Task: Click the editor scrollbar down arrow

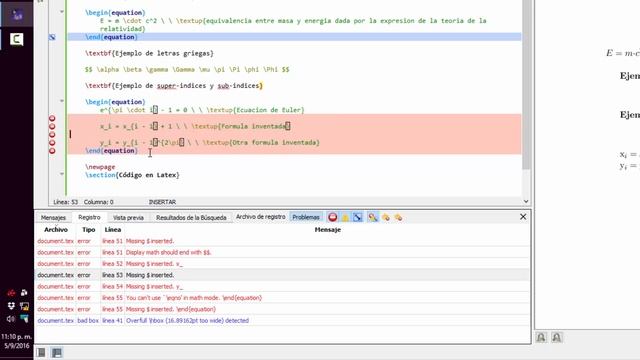Action: point(526,201)
